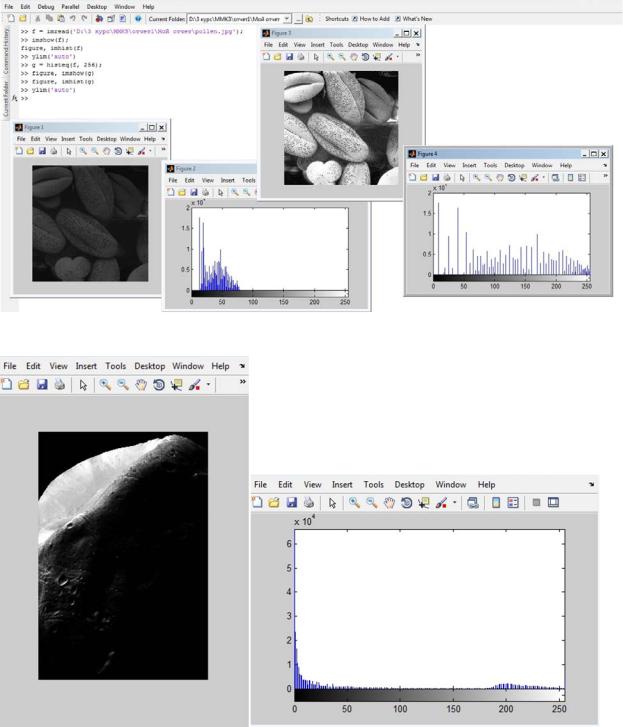Click New file icon in MATLAB main toolbar

point(11,19)
